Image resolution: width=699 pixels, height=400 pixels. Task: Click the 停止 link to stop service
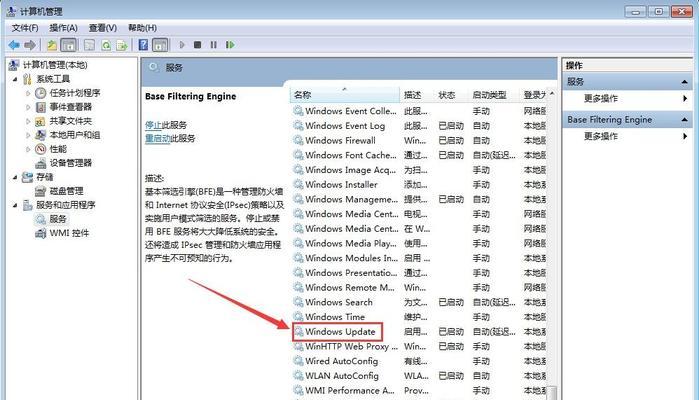(x=153, y=125)
